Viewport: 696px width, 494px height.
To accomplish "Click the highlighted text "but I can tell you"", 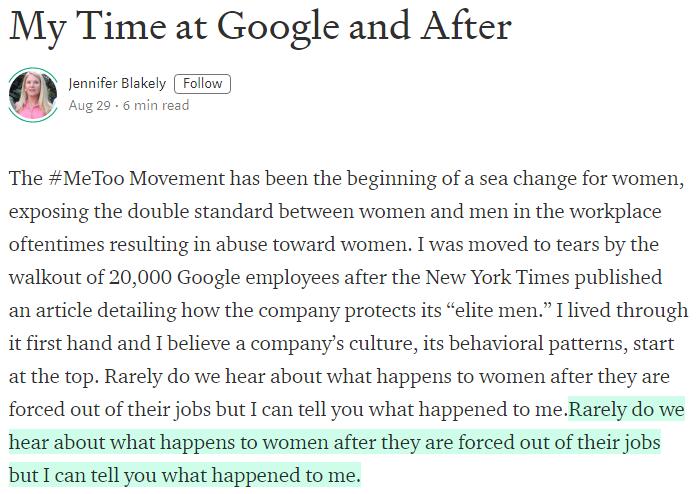I will 86,474.
